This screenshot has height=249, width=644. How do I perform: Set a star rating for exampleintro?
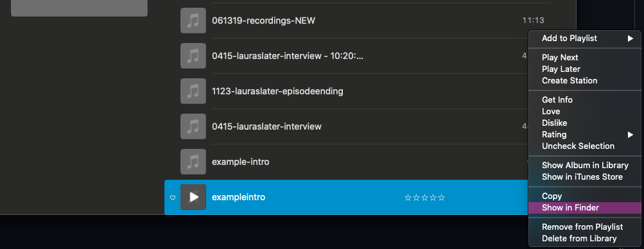(x=424, y=198)
